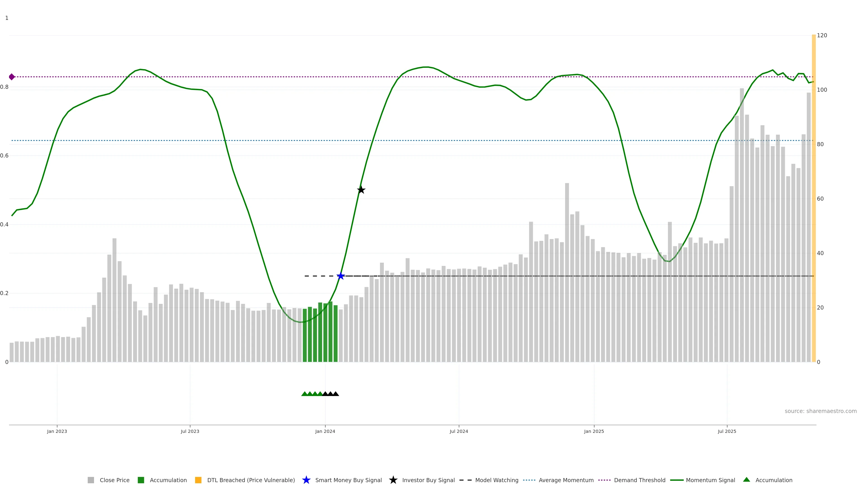Click Average Momentum dotted legend item
This screenshot has width=868, height=488.
pos(529,480)
